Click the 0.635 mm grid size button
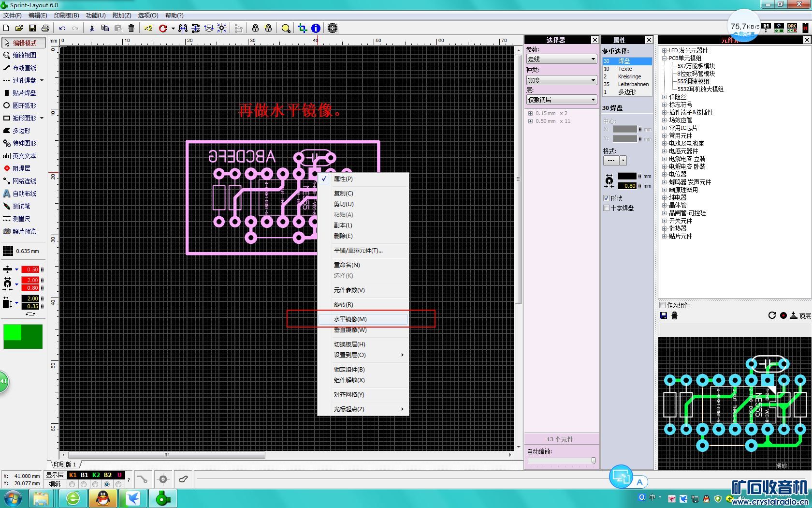 tap(22, 251)
